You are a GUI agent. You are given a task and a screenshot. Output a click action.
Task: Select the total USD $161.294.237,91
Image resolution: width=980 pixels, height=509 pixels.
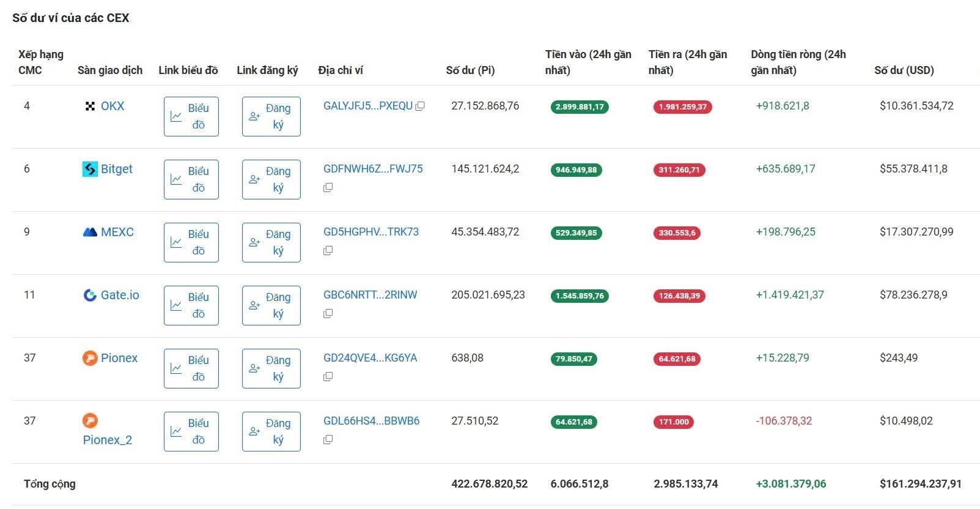pyautogui.click(x=920, y=484)
